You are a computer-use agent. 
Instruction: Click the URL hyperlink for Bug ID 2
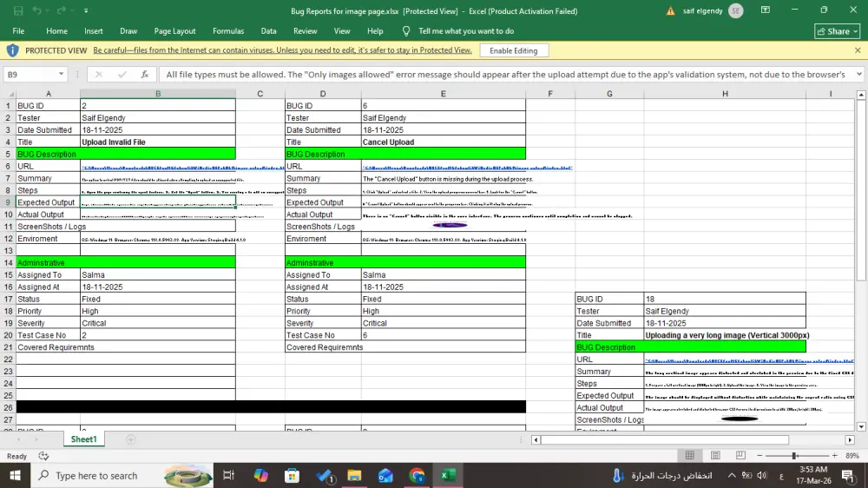(x=182, y=168)
